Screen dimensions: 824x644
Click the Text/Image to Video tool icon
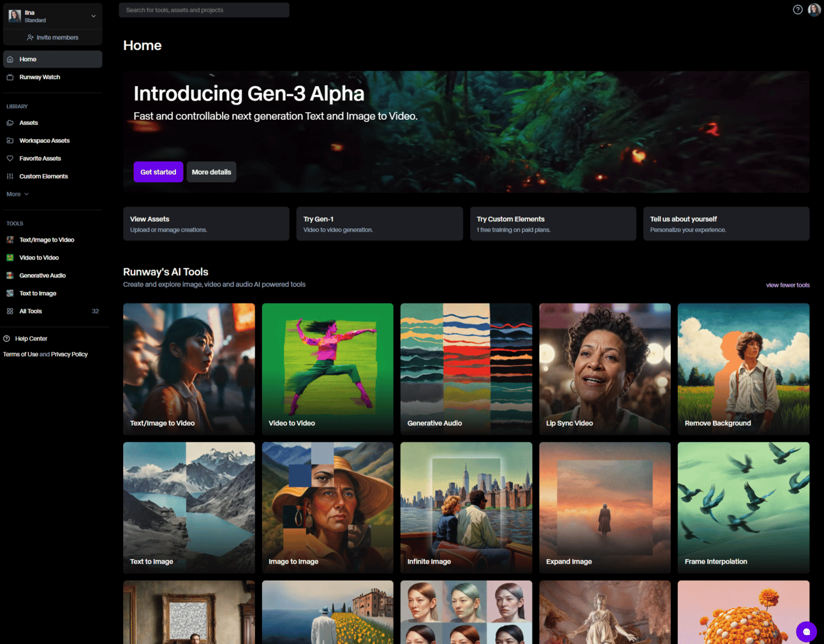[x=10, y=240]
